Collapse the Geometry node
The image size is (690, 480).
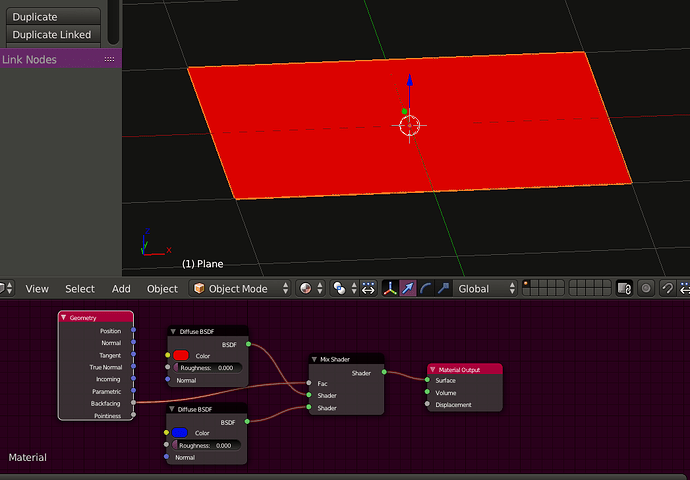click(63, 317)
